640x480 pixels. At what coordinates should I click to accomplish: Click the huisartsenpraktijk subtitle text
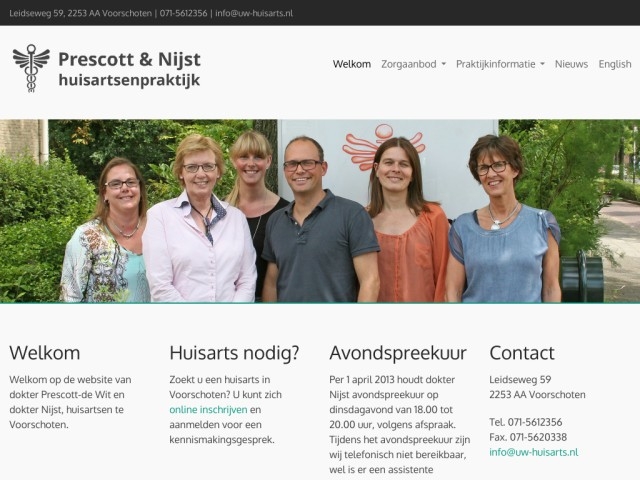coord(129,80)
